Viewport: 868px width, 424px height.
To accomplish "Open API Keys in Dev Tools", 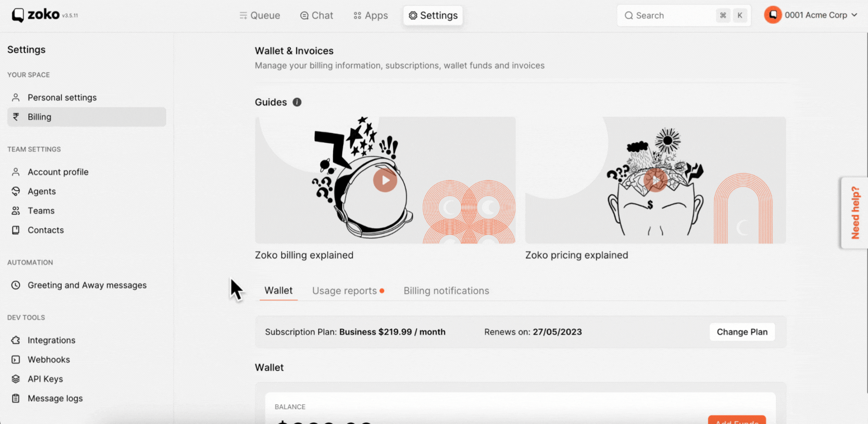I will [x=87, y=379].
